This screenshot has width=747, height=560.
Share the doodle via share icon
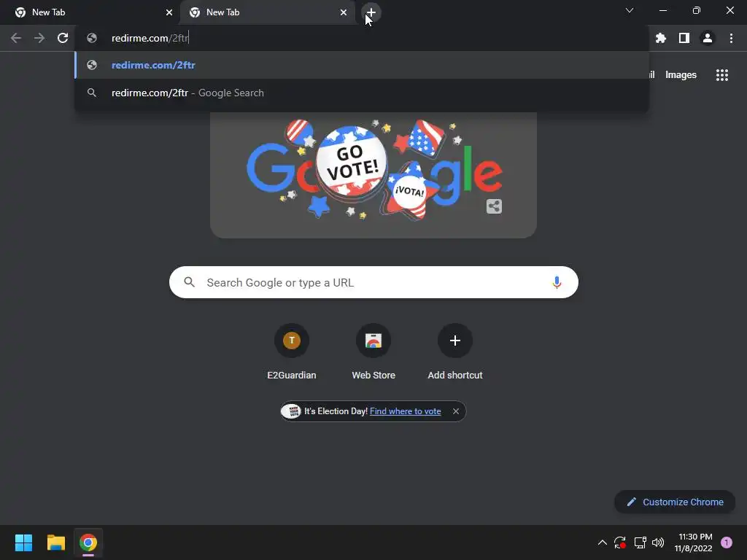(494, 206)
